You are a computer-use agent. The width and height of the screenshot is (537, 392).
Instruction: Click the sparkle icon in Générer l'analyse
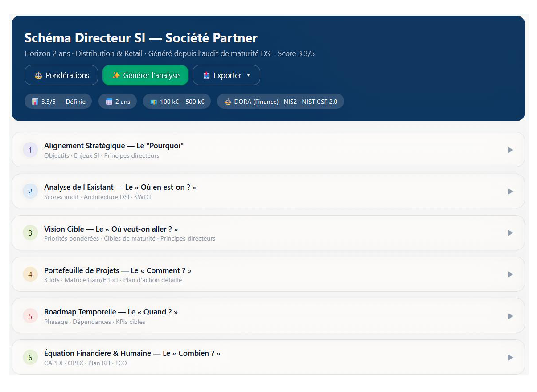click(x=116, y=75)
